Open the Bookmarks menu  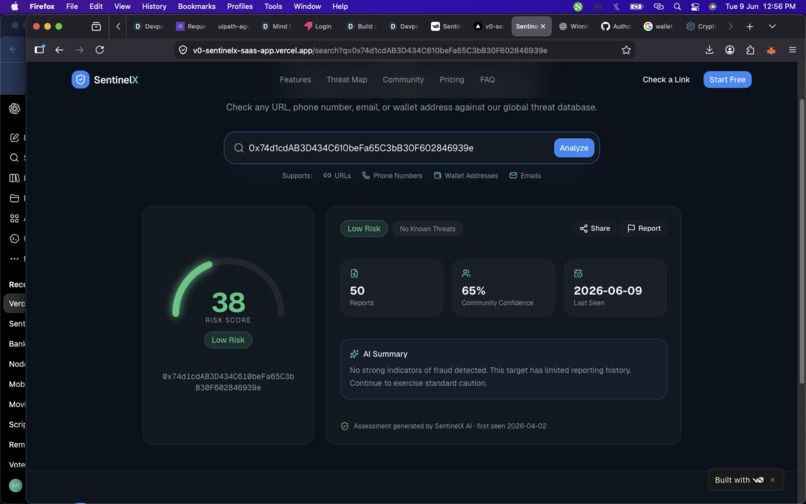[196, 6]
